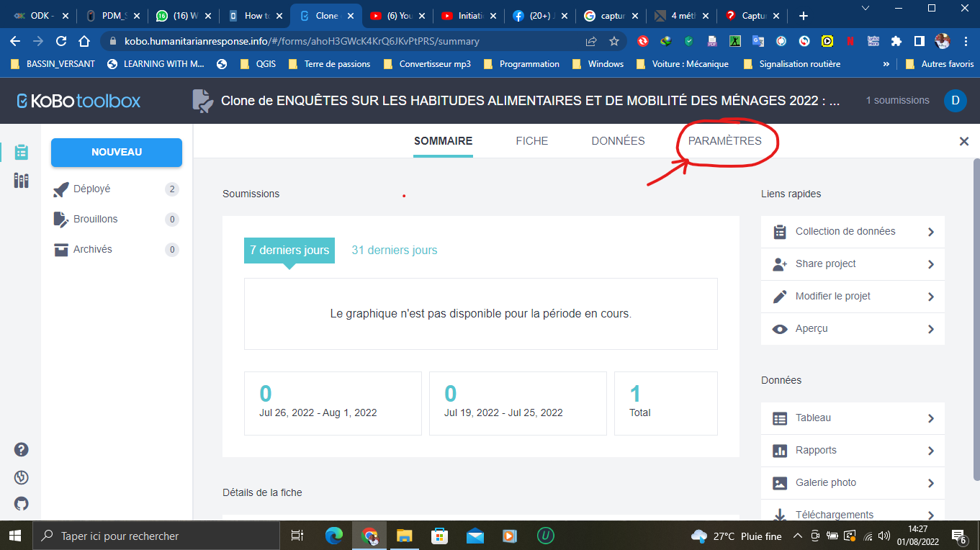Click the GitHub icon in sidebar
The image size is (980, 550).
coord(21,503)
